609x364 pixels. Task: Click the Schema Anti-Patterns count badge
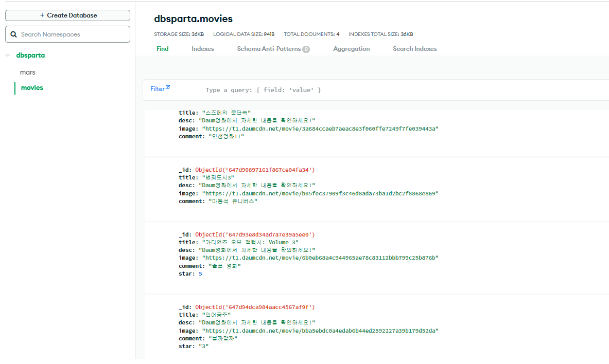pyautogui.click(x=306, y=49)
